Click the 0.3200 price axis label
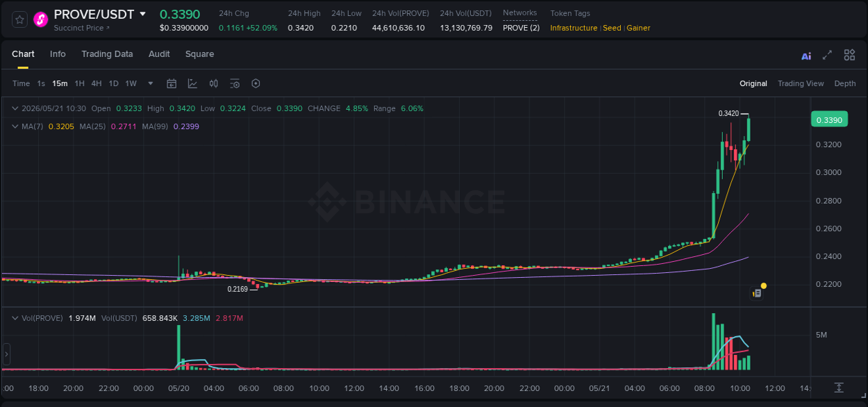 click(x=829, y=144)
